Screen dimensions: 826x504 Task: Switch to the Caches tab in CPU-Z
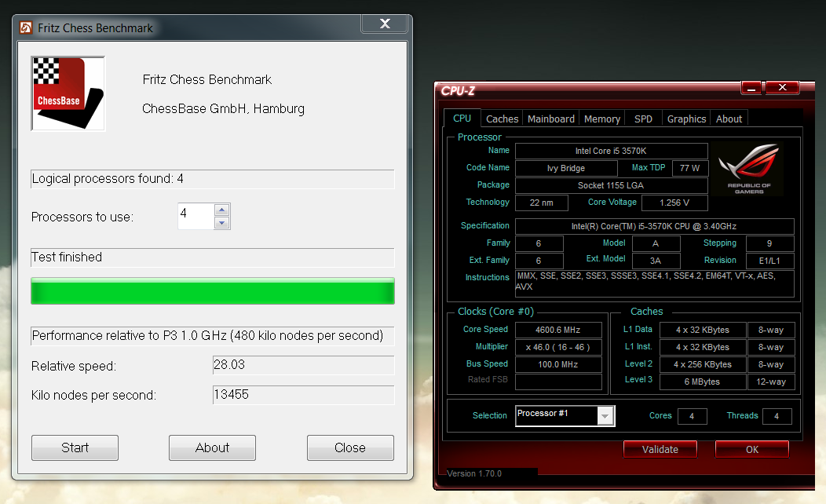(x=502, y=119)
